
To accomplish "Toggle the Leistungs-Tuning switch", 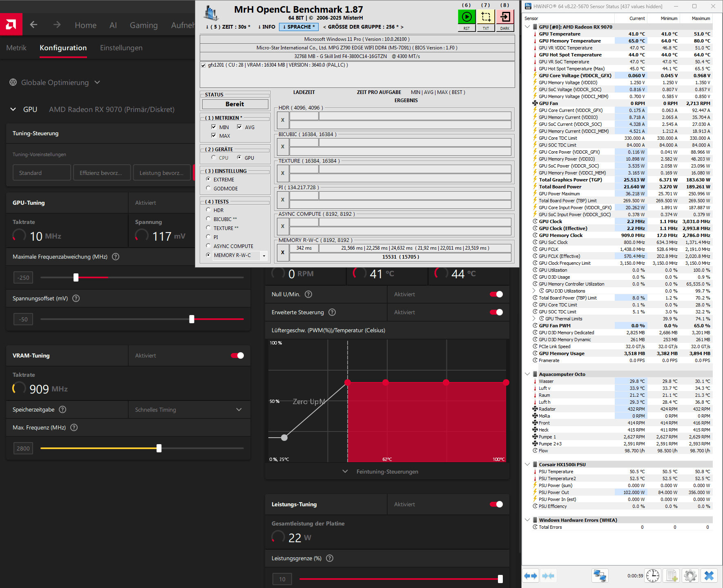I will click(x=496, y=504).
